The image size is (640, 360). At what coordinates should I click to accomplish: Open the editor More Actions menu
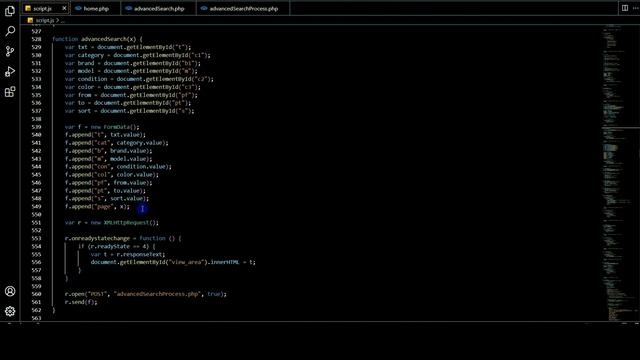(636, 8)
